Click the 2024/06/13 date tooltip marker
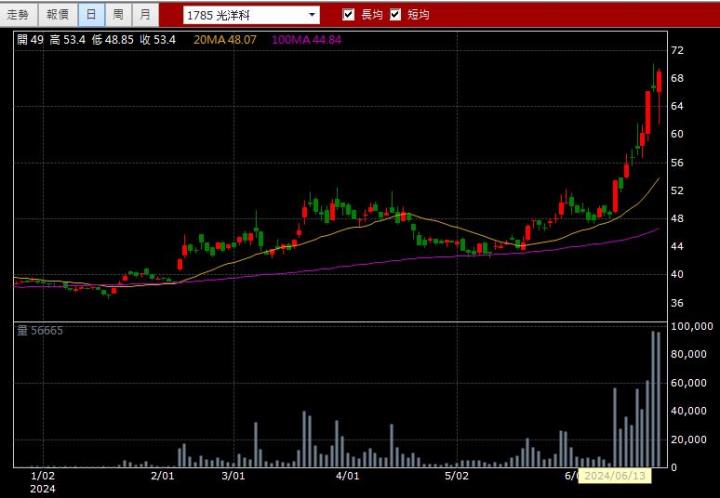The image size is (720, 498). pyautogui.click(x=614, y=476)
